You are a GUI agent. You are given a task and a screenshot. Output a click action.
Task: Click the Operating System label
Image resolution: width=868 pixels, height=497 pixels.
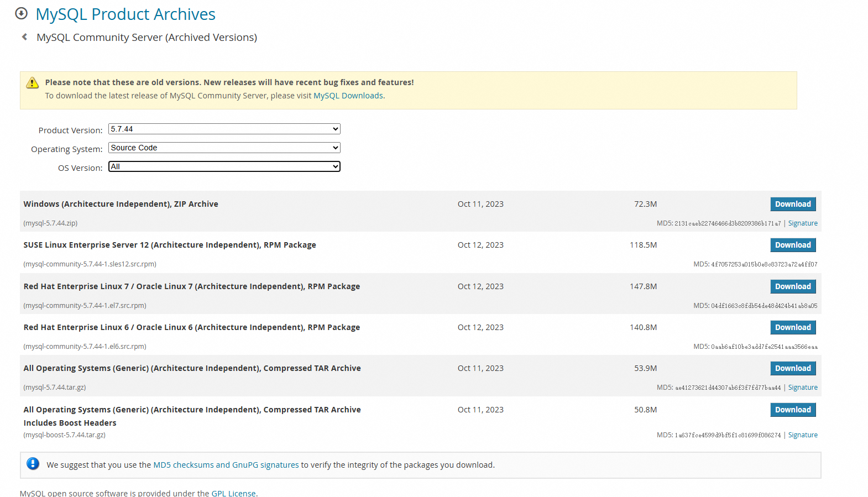point(67,149)
